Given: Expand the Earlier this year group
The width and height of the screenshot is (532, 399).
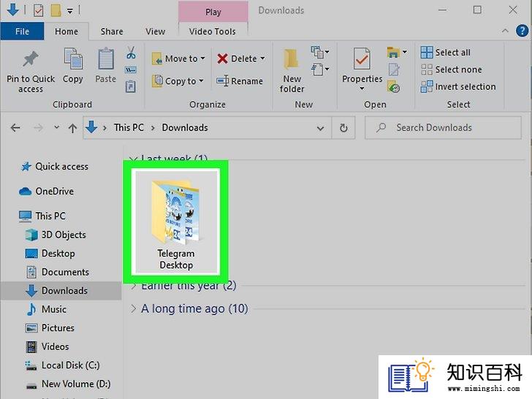Looking at the screenshot, I should coord(134,286).
